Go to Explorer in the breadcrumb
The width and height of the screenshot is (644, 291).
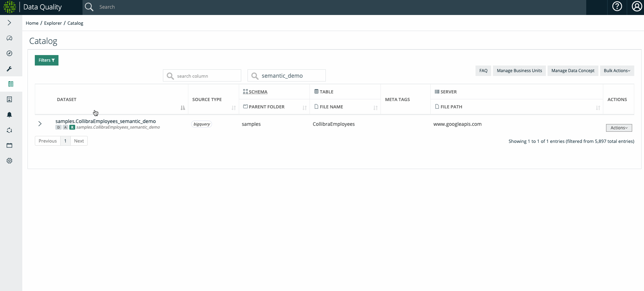pos(53,23)
